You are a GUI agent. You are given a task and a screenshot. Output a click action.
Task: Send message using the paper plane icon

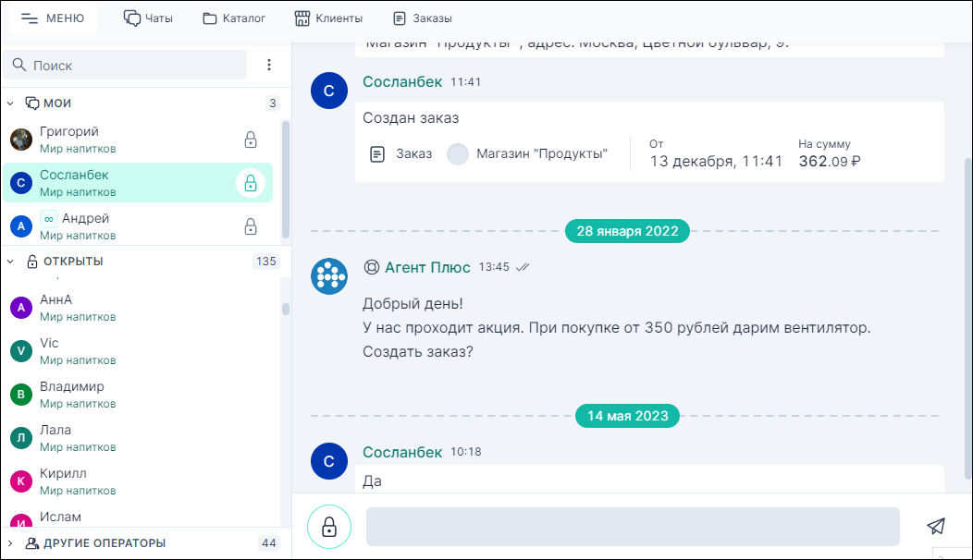click(x=936, y=526)
